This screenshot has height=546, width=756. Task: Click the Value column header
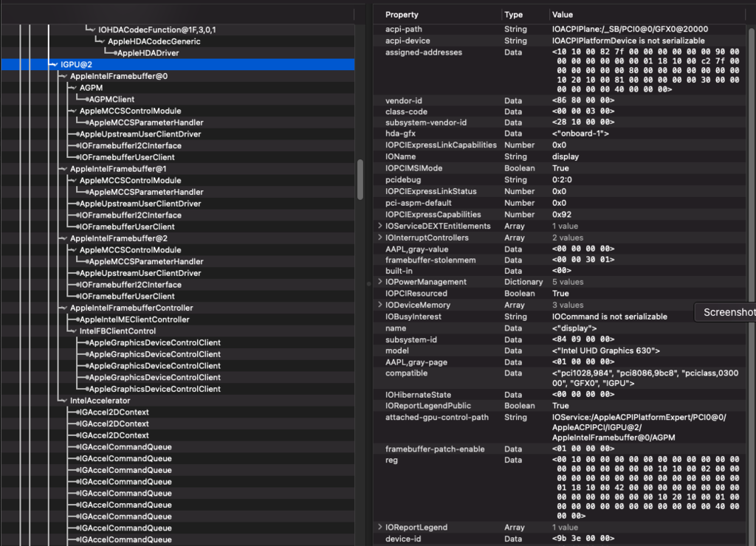[562, 15]
